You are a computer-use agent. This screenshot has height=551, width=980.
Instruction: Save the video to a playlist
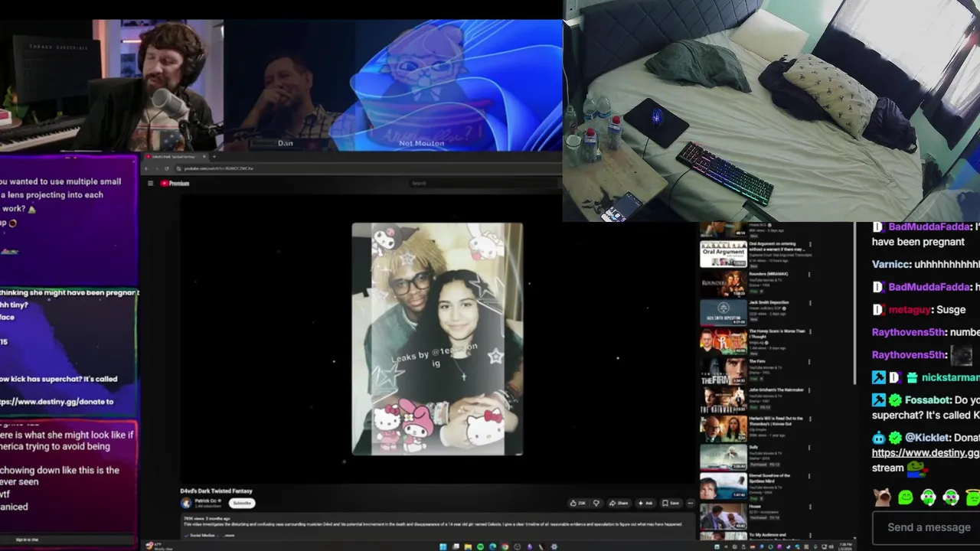pos(670,503)
